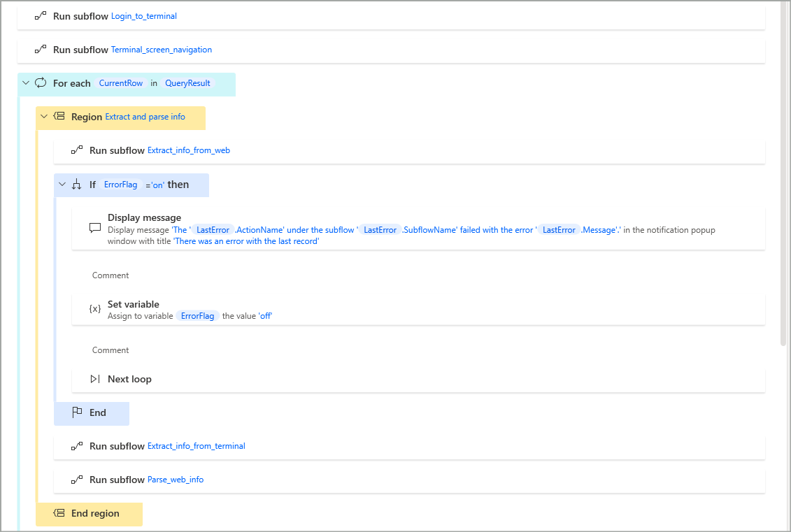Click the Set variable {x} icon

(x=95, y=309)
